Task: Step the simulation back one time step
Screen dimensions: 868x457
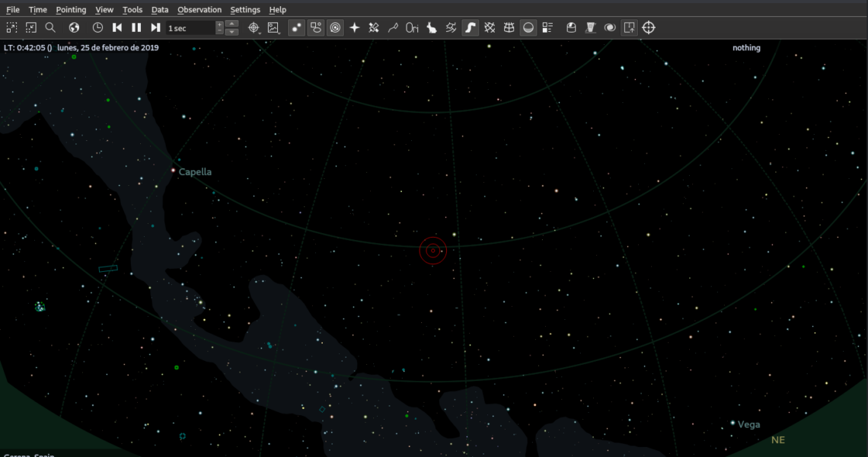Action: (x=117, y=27)
